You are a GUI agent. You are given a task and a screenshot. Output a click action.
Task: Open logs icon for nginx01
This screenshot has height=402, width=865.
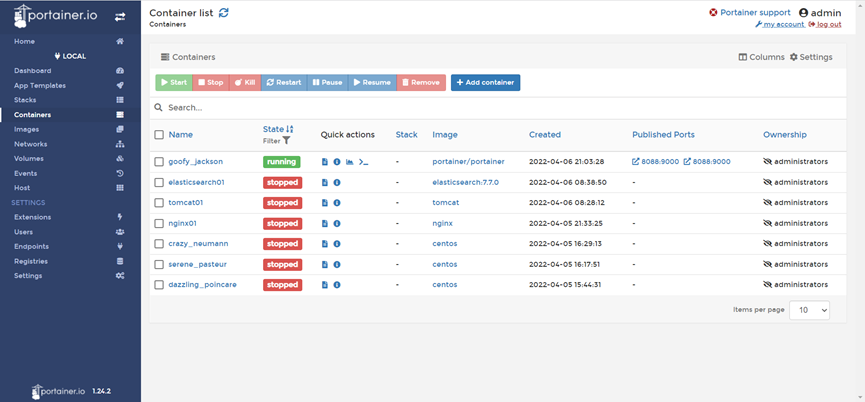[x=325, y=224]
